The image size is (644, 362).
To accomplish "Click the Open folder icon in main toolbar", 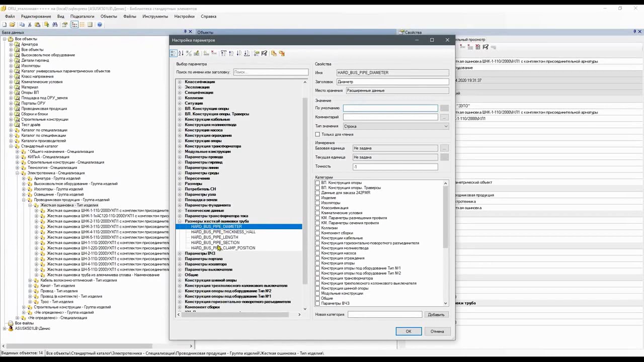I will coord(13,24).
